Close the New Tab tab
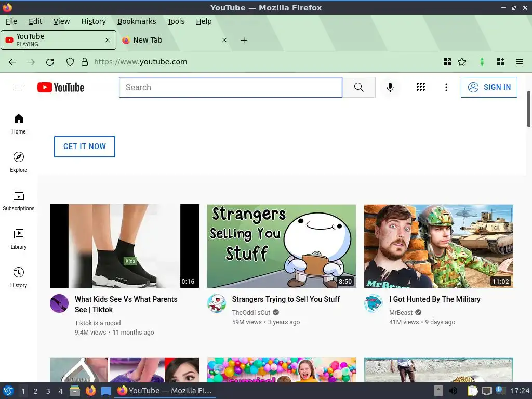 (224, 40)
